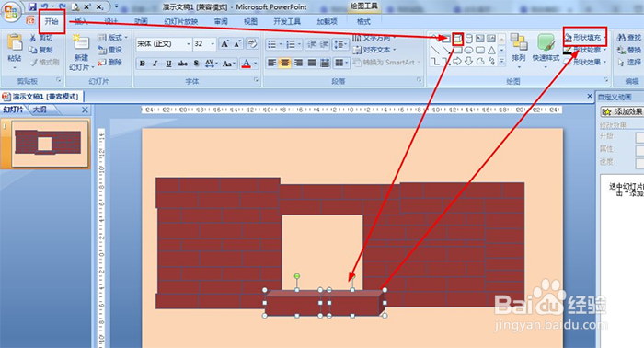Apply subscript x₂ from quick access toolbar
The height and width of the screenshot is (348, 644).
pyautogui.click(x=99, y=7)
